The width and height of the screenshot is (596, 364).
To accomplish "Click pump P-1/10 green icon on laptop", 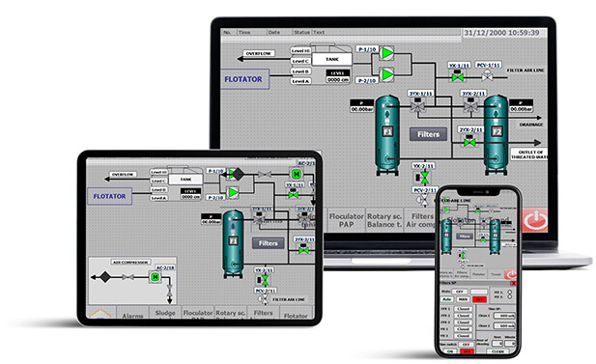I will tap(387, 53).
